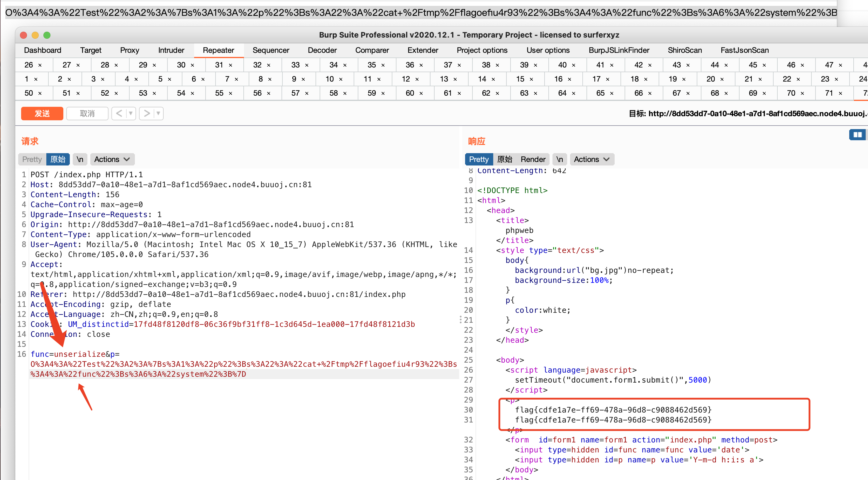Close repeater tab 50
Screen dimensions: 868x480
click(x=40, y=93)
